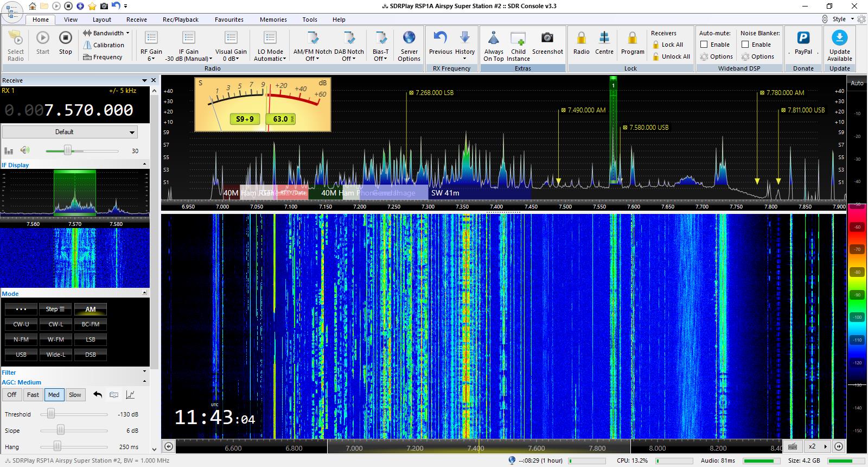This screenshot has height=467, width=868.
Task: Click the Child Instance icon
Action: coord(518,38)
